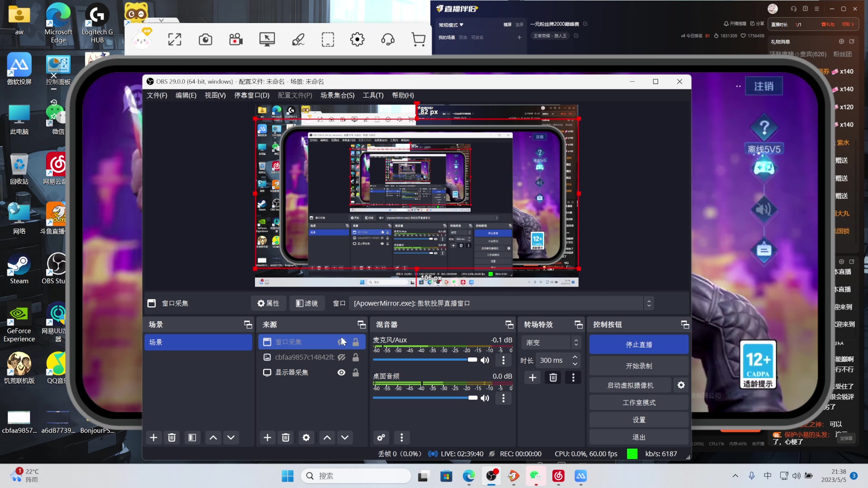
Task: Float the 控制按钮 dock panel
Action: click(685, 324)
